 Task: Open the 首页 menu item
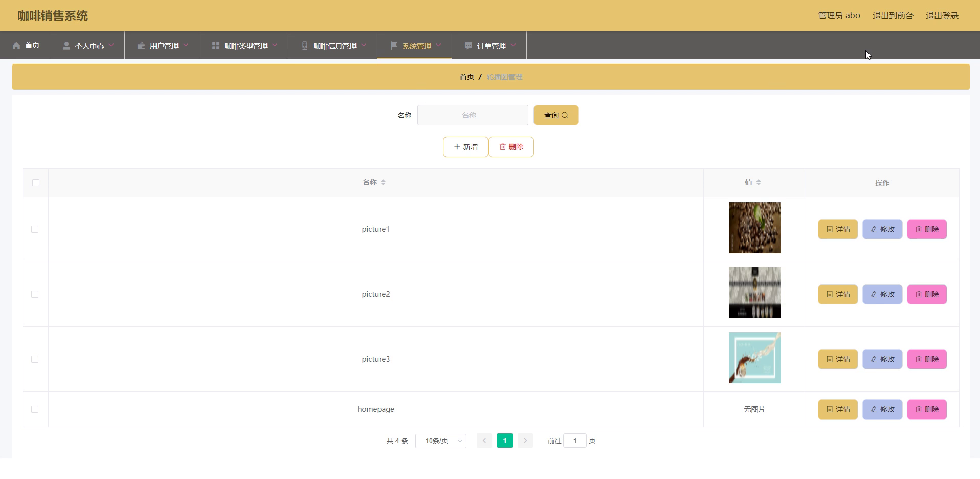click(25, 45)
